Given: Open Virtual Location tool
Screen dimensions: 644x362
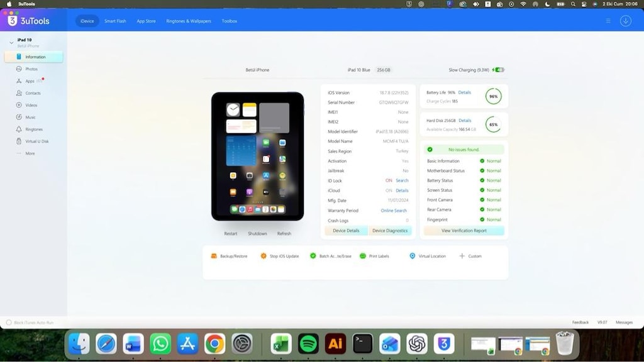Looking at the screenshot, I should (428, 256).
